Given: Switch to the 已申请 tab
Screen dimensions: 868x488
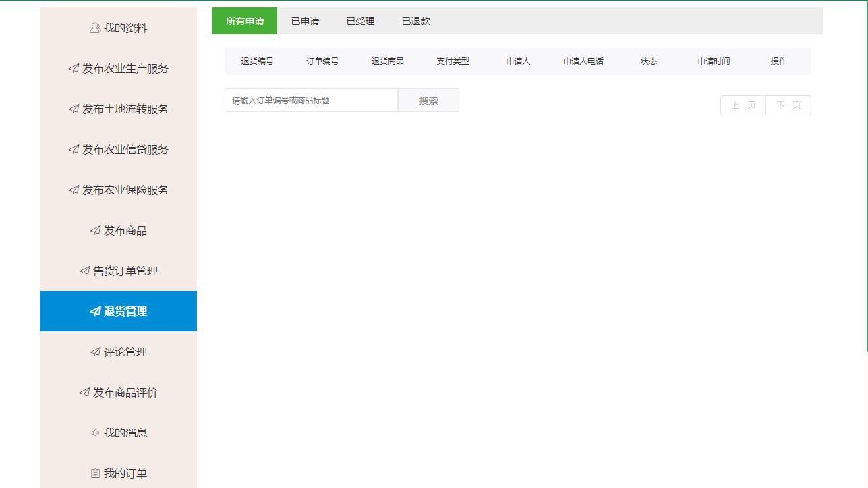Looking at the screenshot, I should coord(305,21).
